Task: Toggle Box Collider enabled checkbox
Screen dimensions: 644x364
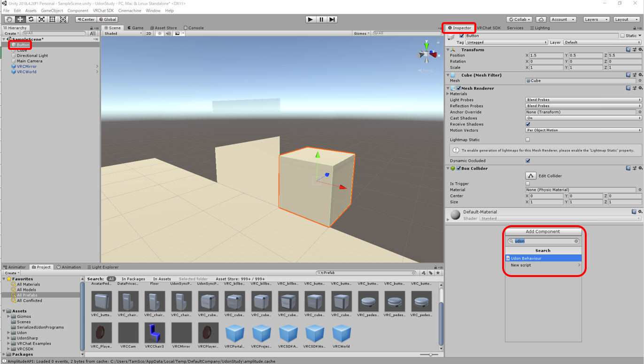Action: 458,168
